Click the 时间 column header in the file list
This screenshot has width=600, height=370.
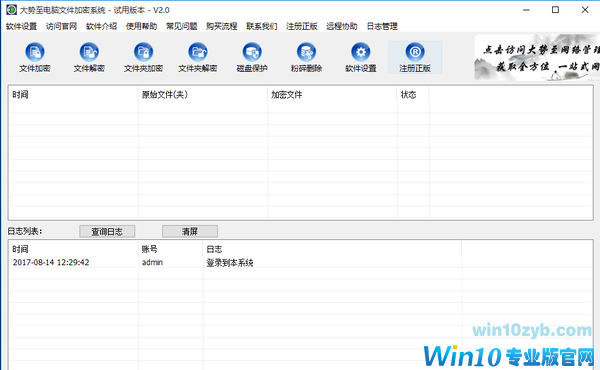coord(73,95)
